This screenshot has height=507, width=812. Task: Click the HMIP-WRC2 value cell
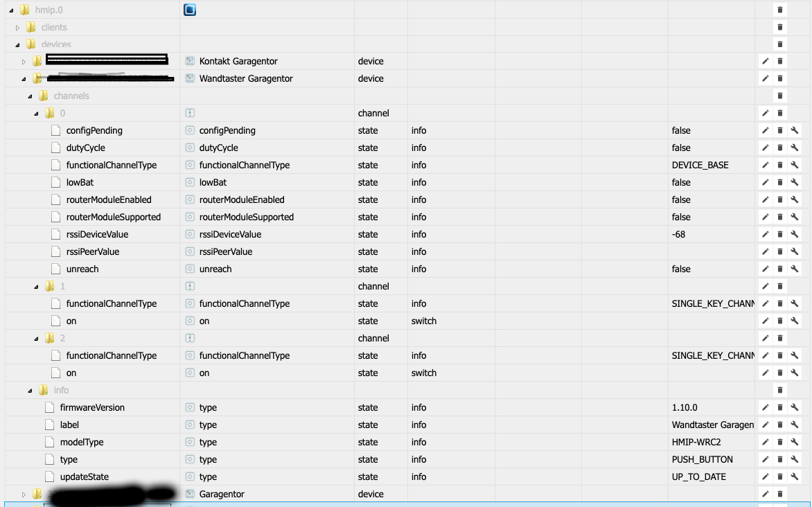[x=696, y=443]
